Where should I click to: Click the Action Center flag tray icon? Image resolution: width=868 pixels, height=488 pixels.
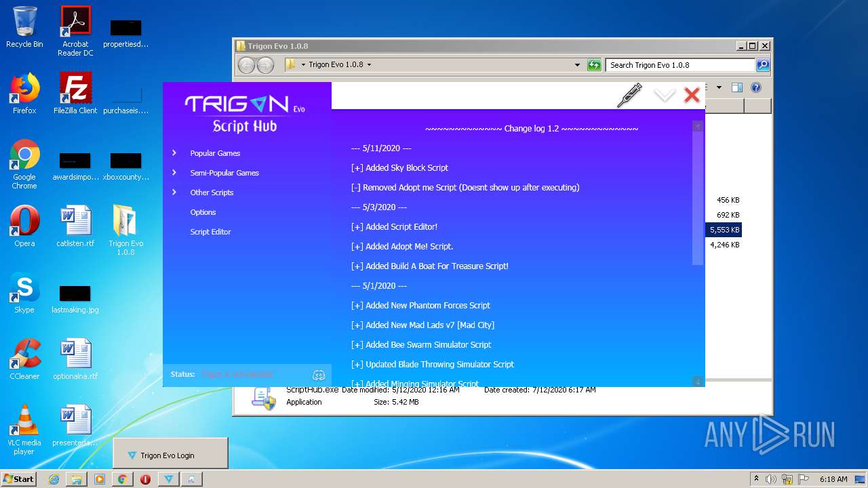coord(803,479)
